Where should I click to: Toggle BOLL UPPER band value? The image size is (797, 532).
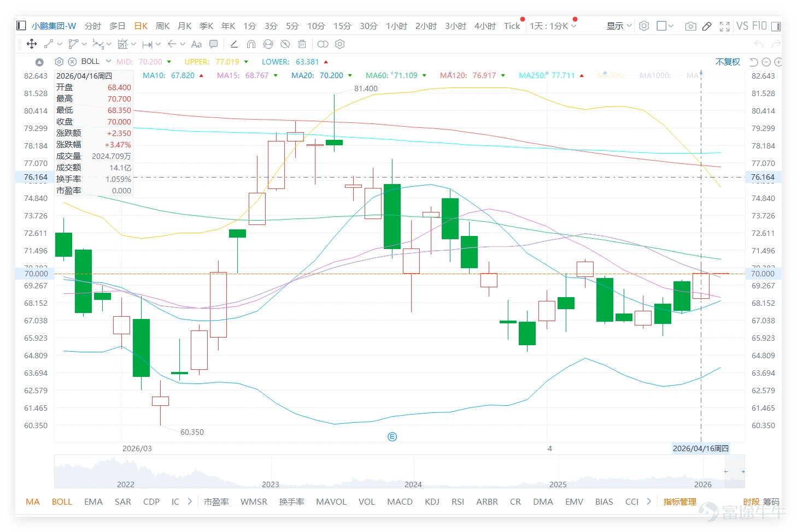click(x=212, y=62)
